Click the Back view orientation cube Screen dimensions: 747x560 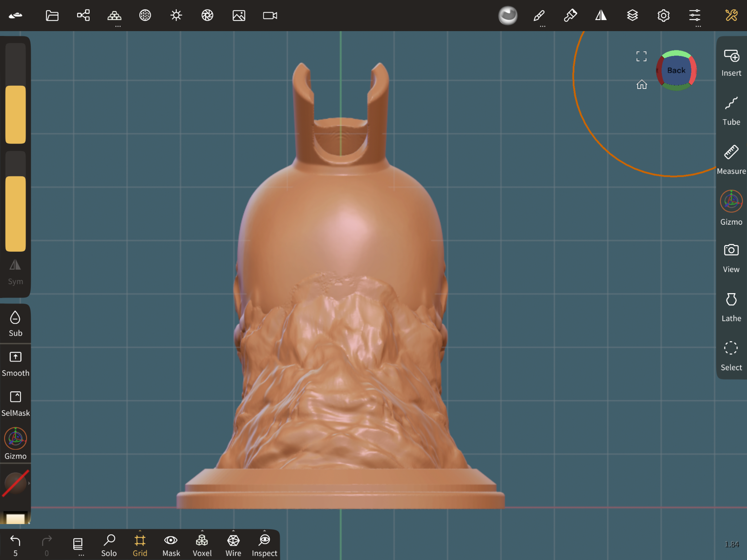click(x=676, y=71)
